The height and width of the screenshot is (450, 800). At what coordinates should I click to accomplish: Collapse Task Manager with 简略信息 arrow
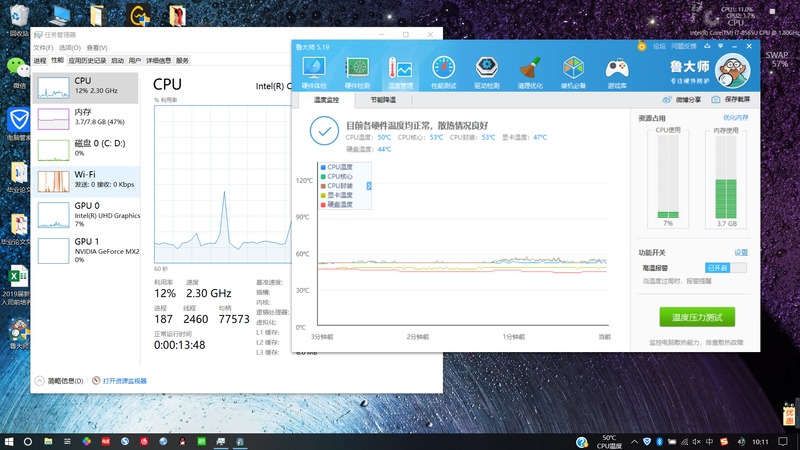coord(40,381)
